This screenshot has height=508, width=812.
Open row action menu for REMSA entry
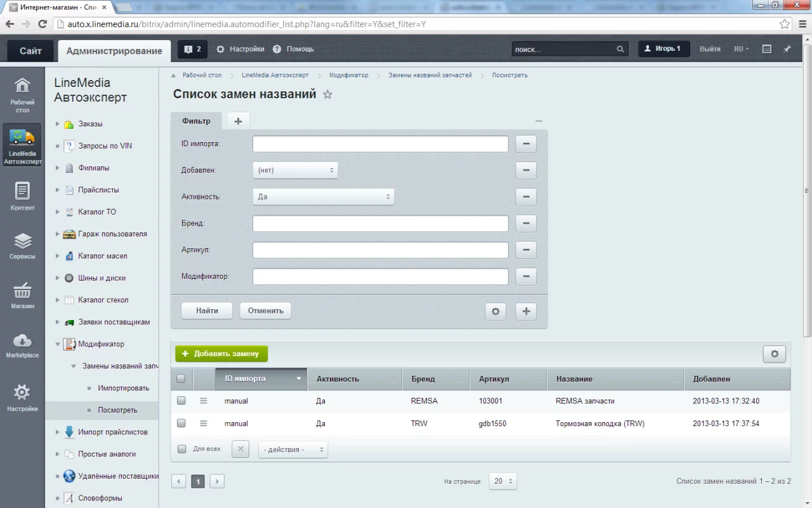(x=204, y=401)
